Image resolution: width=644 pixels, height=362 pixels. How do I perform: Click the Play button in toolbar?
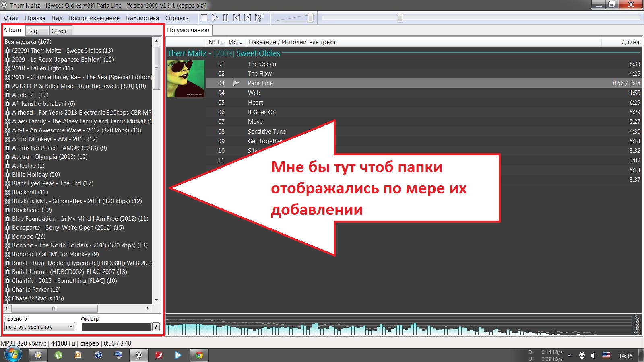(215, 18)
